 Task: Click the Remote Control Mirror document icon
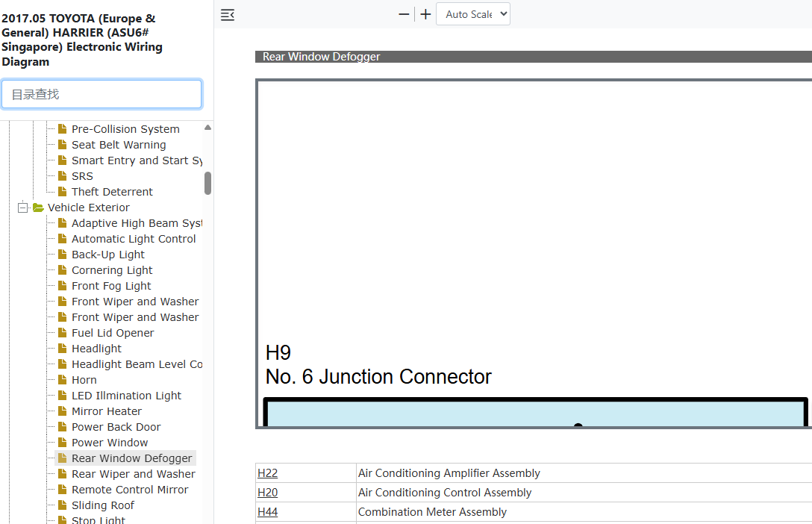pyautogui.click(x=62, y=490)
